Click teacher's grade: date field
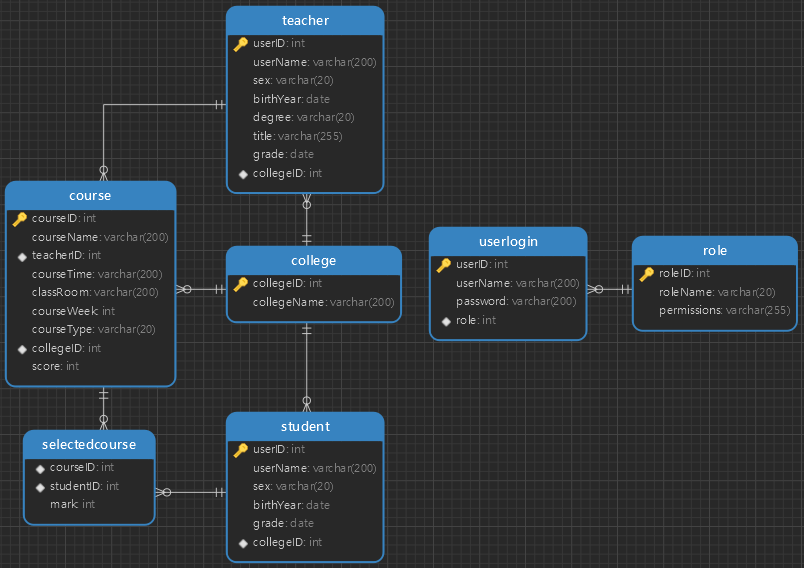Screen dimensions: 804x568 pos(283,154)
